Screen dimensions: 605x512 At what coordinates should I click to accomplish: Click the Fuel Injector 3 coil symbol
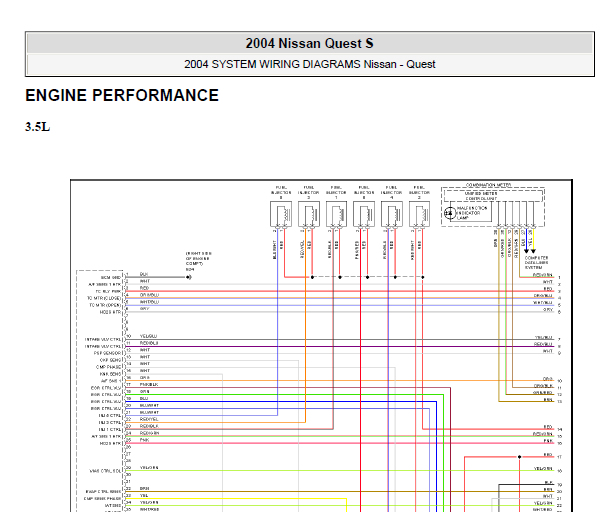[x=309, y=214]
